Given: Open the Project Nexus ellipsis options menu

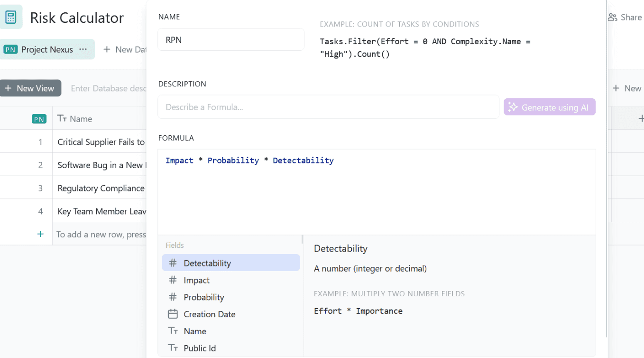Looking at the screenshot, I should click(83, 49).
